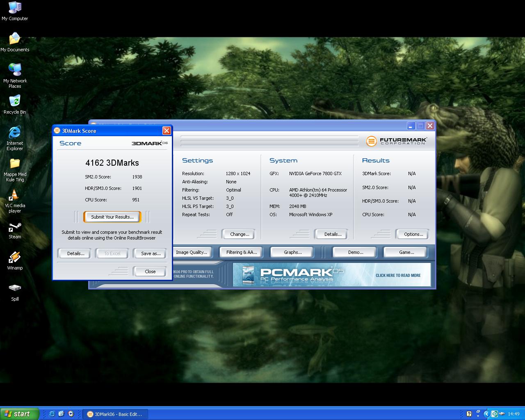Screen dimensions: 525x420
Task: Click the small drive tray icon next to clock
Action: [502, 414]
